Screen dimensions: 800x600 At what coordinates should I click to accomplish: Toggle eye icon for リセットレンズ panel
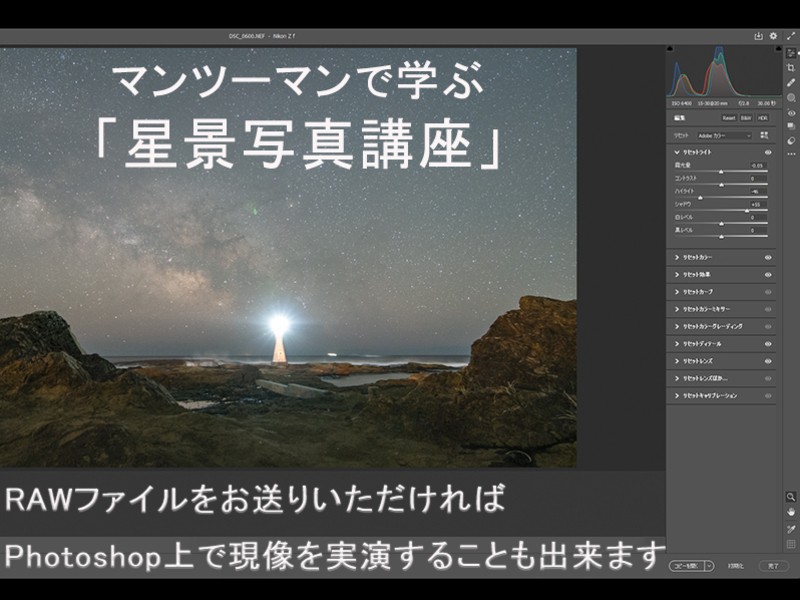coord(768,360)
